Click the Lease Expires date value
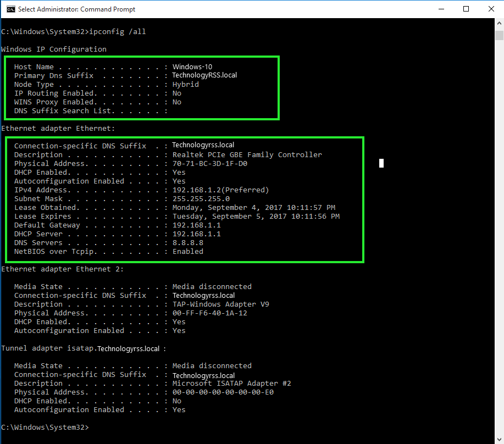 (256, 217)
